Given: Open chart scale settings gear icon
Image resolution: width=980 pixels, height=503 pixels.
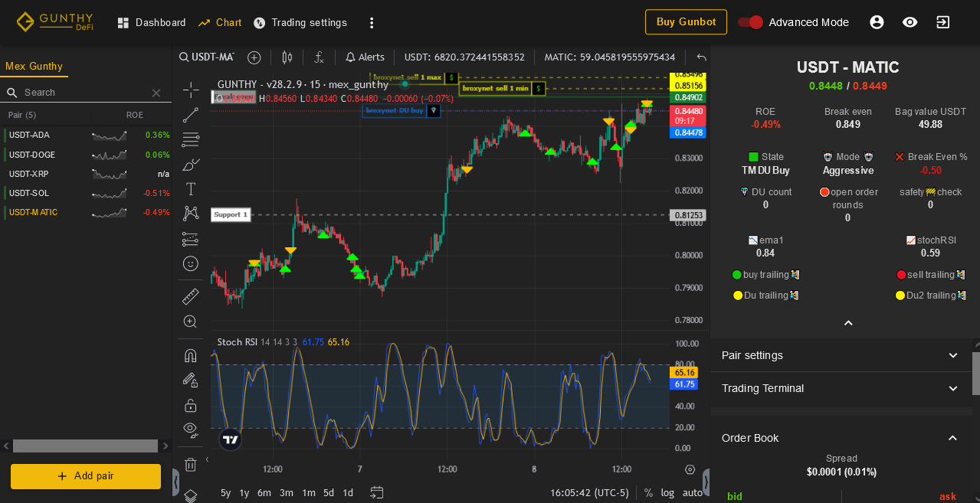Looking at the screenshot, I should tap(690, 469).
